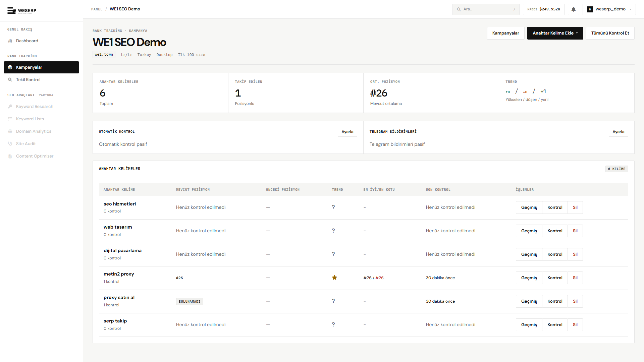Click Kontrol for proxy satın al
Viewport: 644px width, 362px height.
555,301
